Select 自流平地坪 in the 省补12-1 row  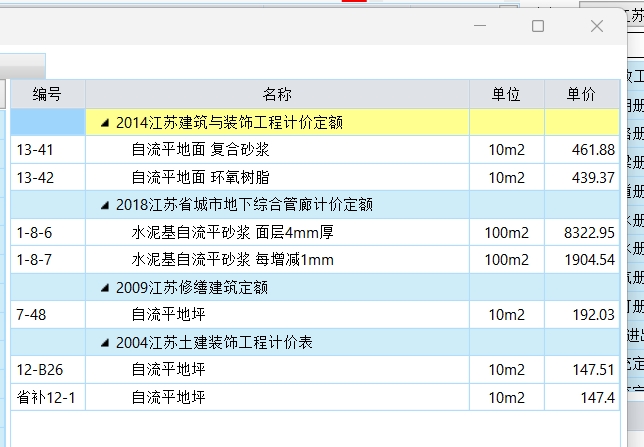click(168, 397)
